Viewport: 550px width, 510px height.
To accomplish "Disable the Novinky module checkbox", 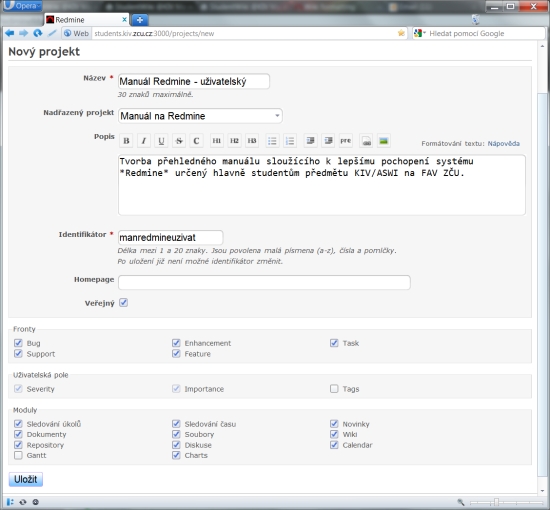I will coord(334,424).
